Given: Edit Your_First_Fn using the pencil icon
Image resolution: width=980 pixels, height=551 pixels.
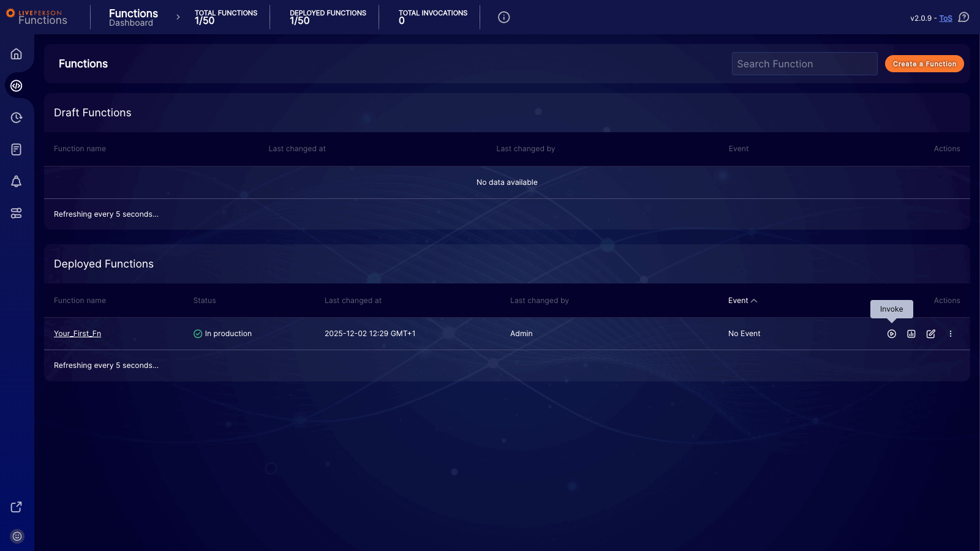Looking at the screenshot, I should (x=931, y=334).
